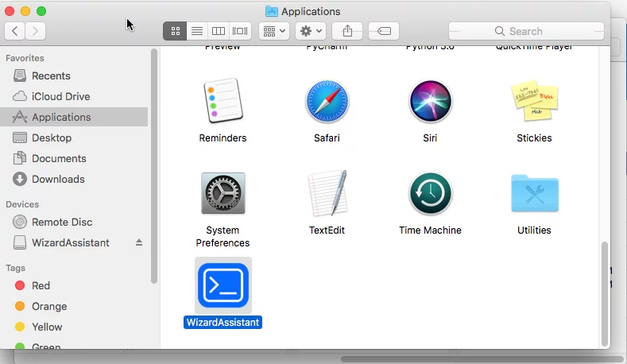627x364 pixels.
Task: Go forward in Finder history
Action: pyautogui.click(x=35, y=31)
